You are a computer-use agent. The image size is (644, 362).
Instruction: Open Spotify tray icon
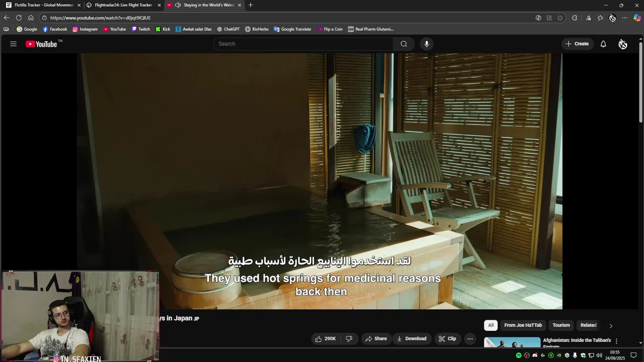(519, 355)
